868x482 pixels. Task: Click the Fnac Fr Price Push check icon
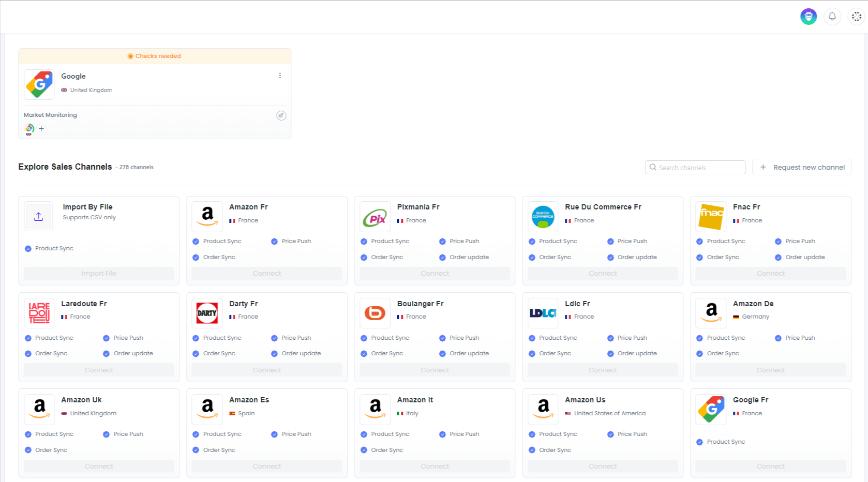pos(778,242)
